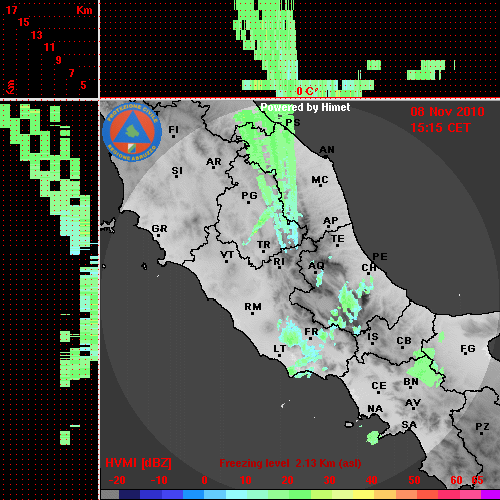500x500 pixels.
Task: Select the GR city label
Action: (159, 229)
